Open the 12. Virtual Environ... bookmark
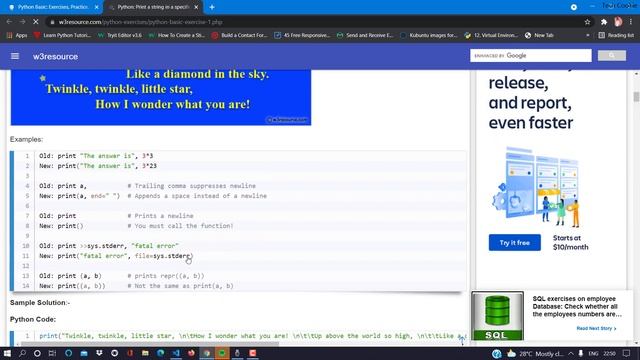Viewport: 640px width, 360px height. tap(491, 36)
